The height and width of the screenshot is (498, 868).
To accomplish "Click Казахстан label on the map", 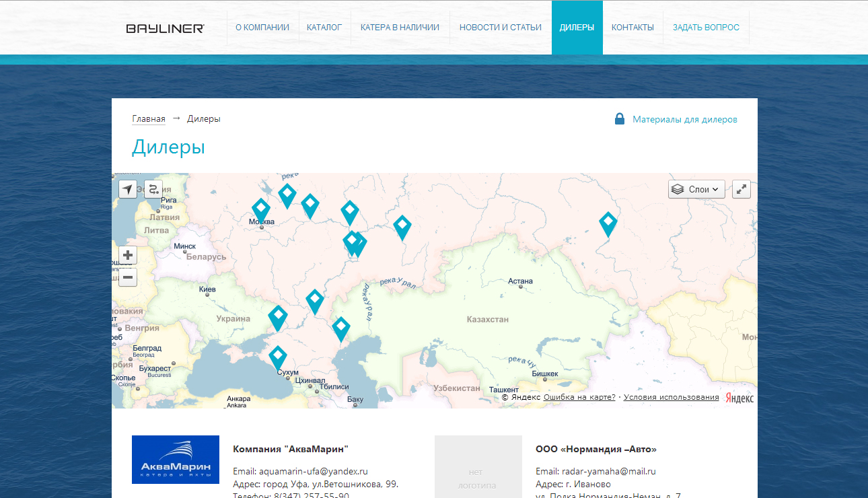I will click(488, 320).
